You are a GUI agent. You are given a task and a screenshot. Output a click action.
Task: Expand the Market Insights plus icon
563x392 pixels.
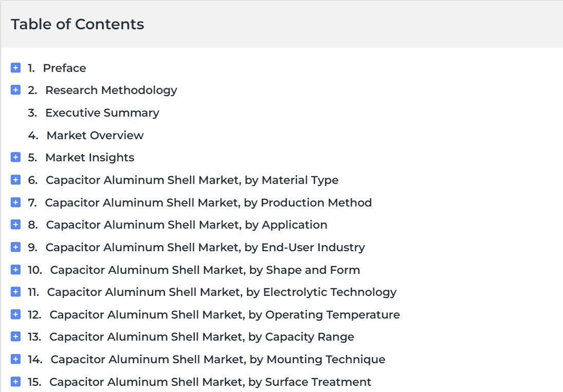click(15, 157)
